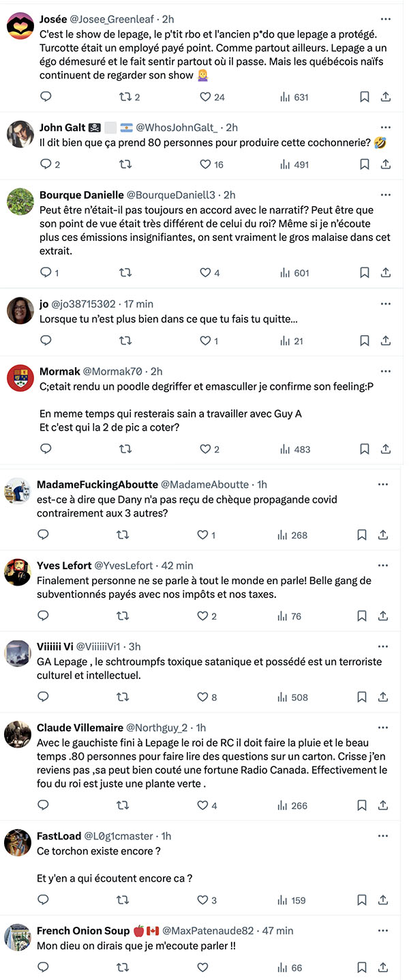Open FastLoad's avatar picture
409x980 pixels.
click(18, 843)
